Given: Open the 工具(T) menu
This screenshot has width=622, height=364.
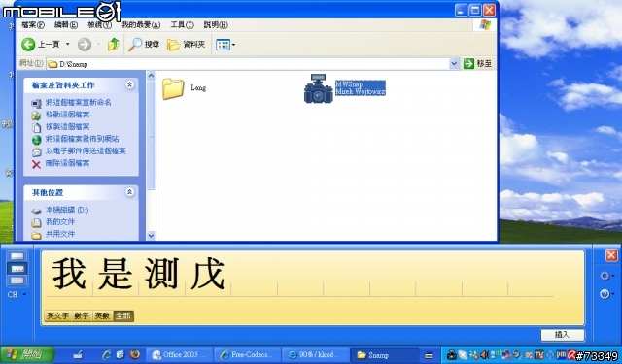Looking at the screenshot, I should coord(182,25).
